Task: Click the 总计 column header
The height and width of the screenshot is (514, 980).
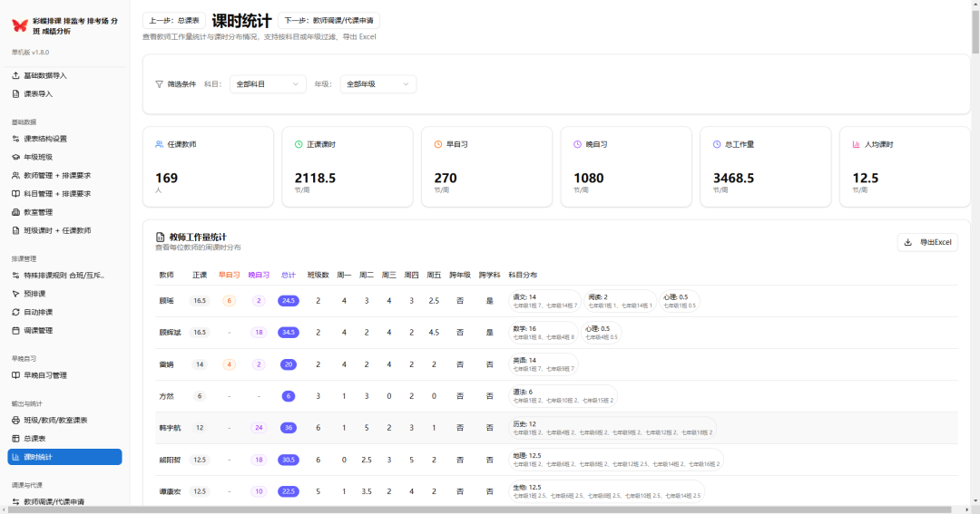Action: click(289, 275)
